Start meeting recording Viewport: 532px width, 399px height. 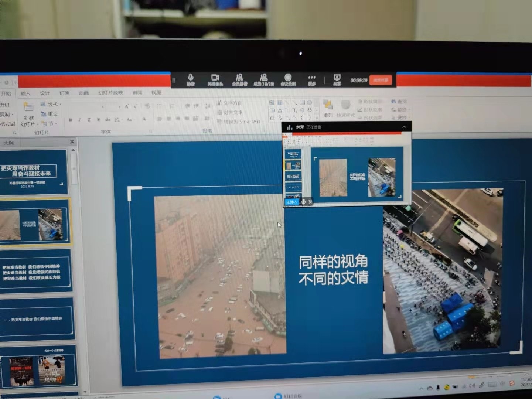pyautogui.click(x=288, y=79)
